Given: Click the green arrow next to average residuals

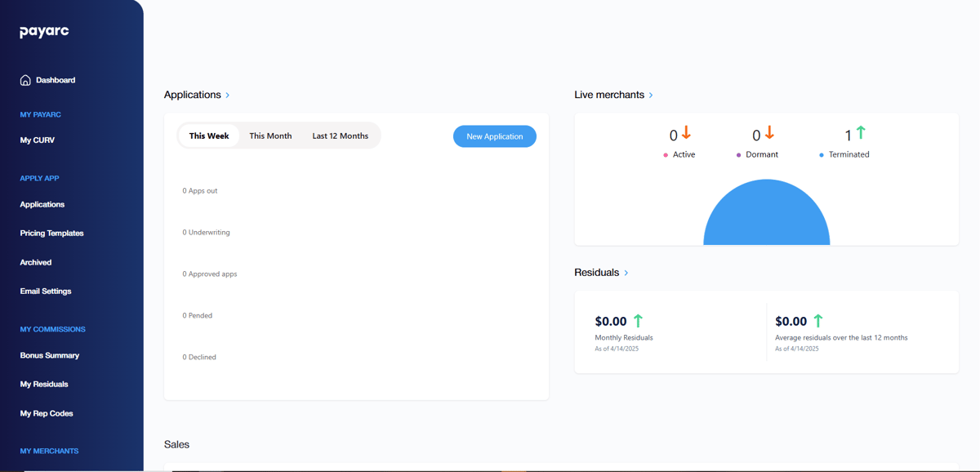Looking at the screenshot, I should 817,321.
